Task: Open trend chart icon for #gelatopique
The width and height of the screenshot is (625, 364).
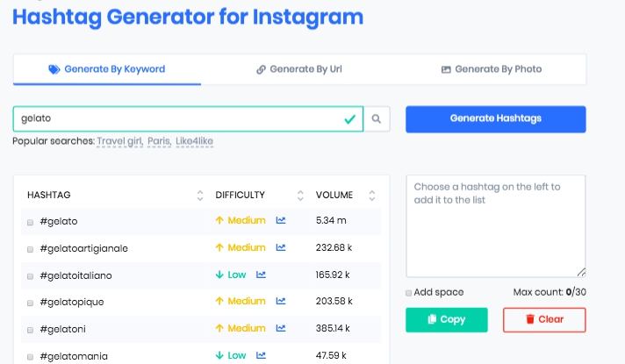Action: pyautogui.click(x=281, y=301)
